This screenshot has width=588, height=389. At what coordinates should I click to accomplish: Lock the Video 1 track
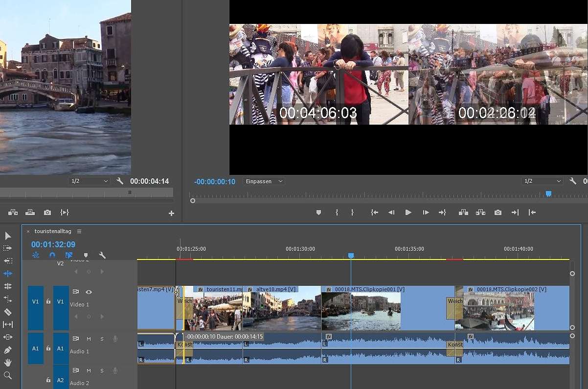click(x=47, y=302)
